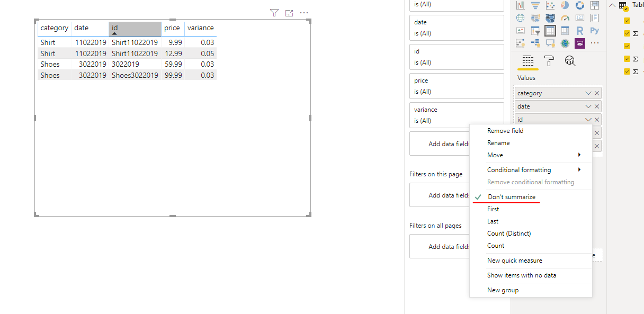Select the Treemap visualization
Screen dimensions: 644x314
(595, 5)
